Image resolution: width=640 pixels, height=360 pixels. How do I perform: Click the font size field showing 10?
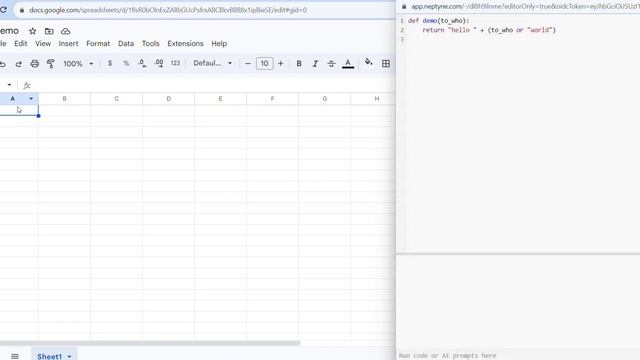pyautogui.click(x=264, y=64)
